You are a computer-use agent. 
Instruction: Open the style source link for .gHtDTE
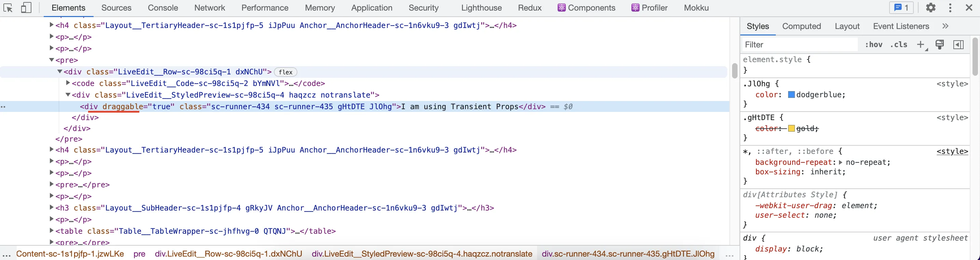(x=952, y=118)
